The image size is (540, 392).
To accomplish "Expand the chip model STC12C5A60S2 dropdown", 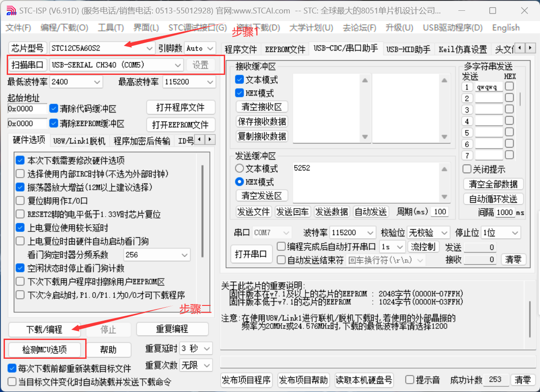I will [150, 48].
